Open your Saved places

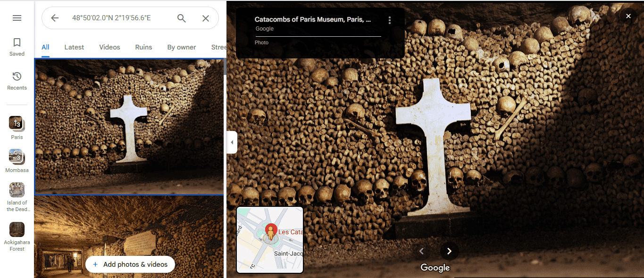(17, 46)
